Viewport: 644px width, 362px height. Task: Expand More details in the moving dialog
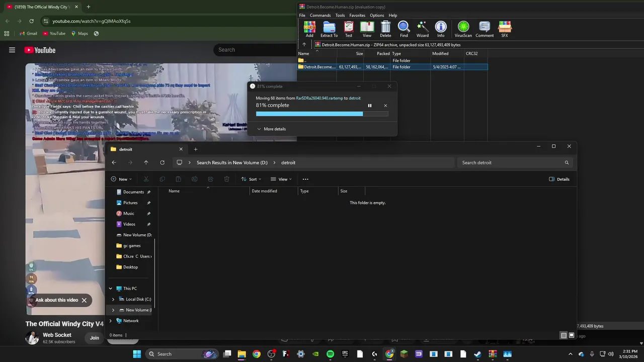tap(271, 129)
